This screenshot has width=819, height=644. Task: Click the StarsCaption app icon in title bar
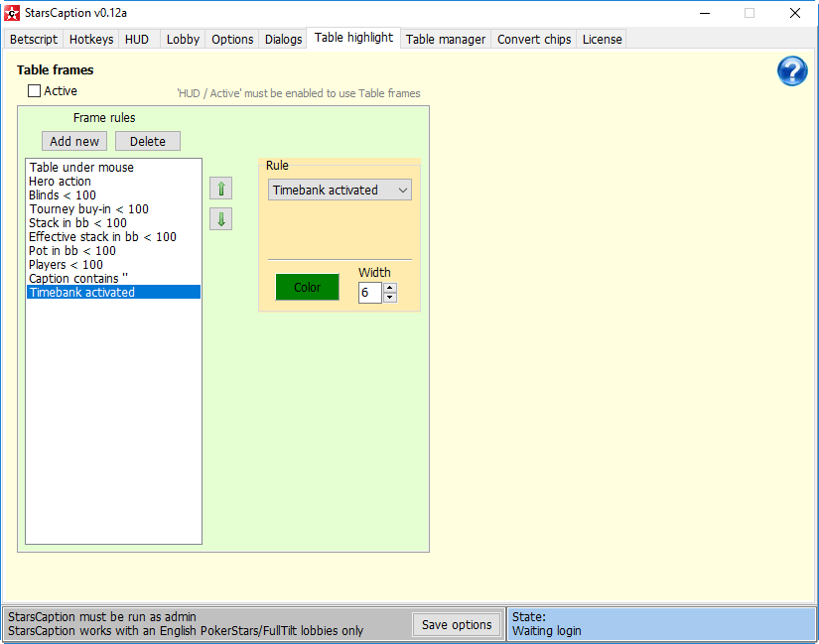pos(12,13)
